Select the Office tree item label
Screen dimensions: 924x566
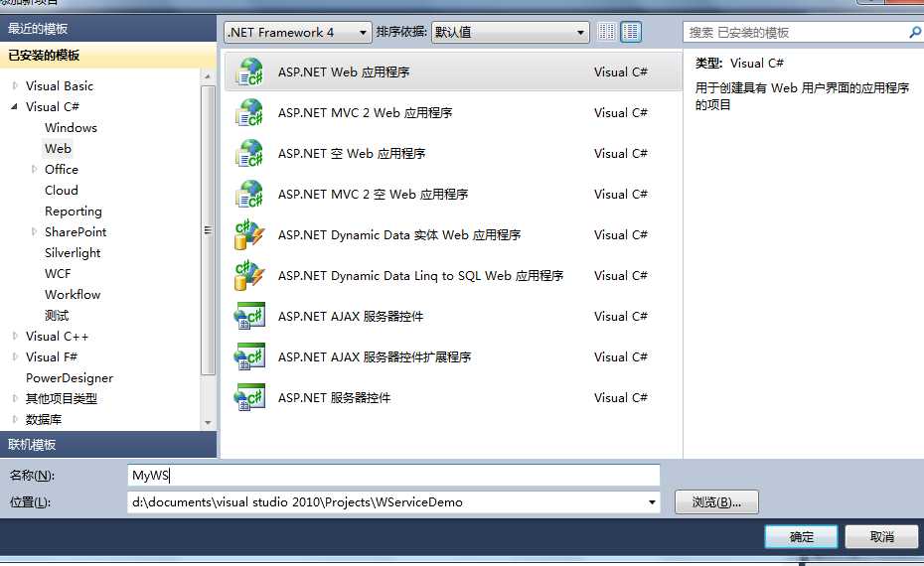(x=62, y=170)
